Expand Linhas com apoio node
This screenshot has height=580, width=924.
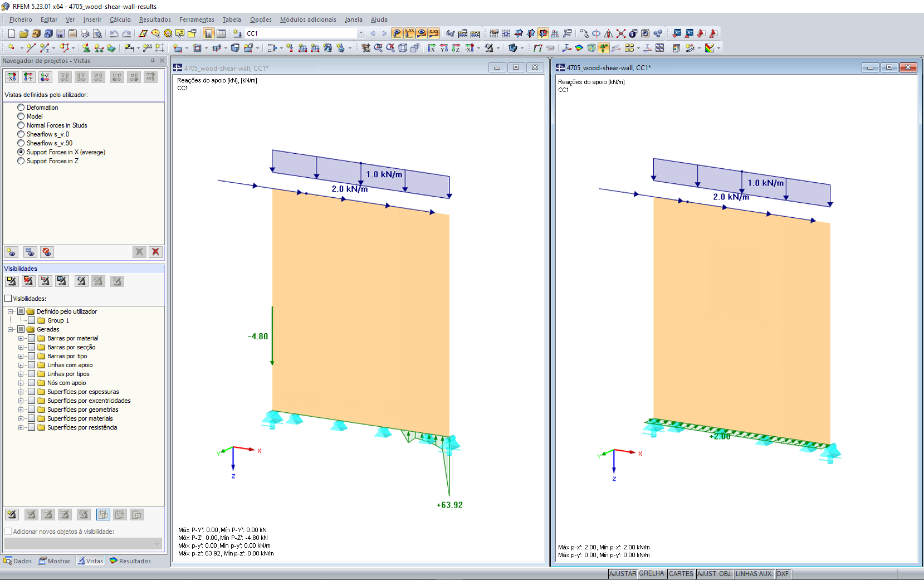[21, 365]
